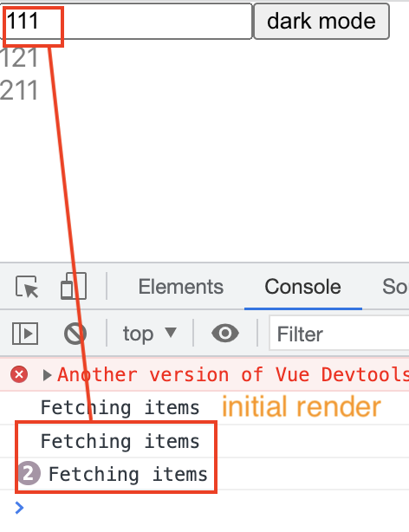The height and width of the screenshot is (532, 409).
Task: Click the list item 121
Action: [x=19, y=58]
